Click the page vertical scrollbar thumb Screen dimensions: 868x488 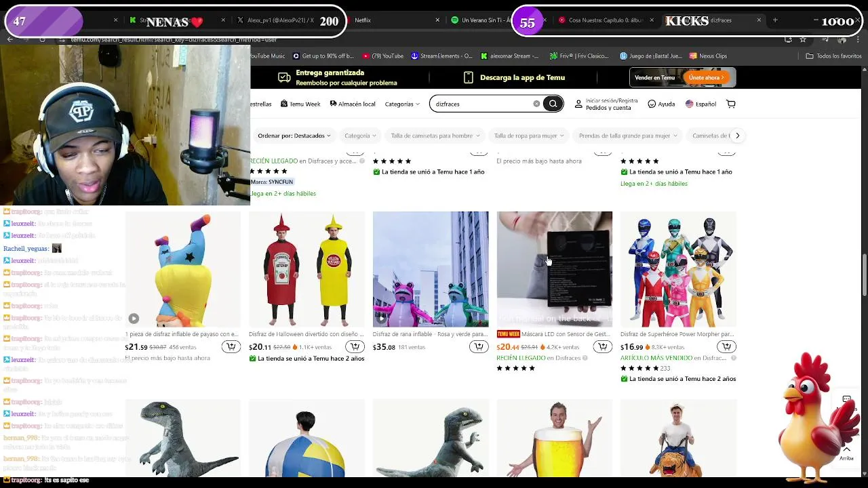pos(864,274)
